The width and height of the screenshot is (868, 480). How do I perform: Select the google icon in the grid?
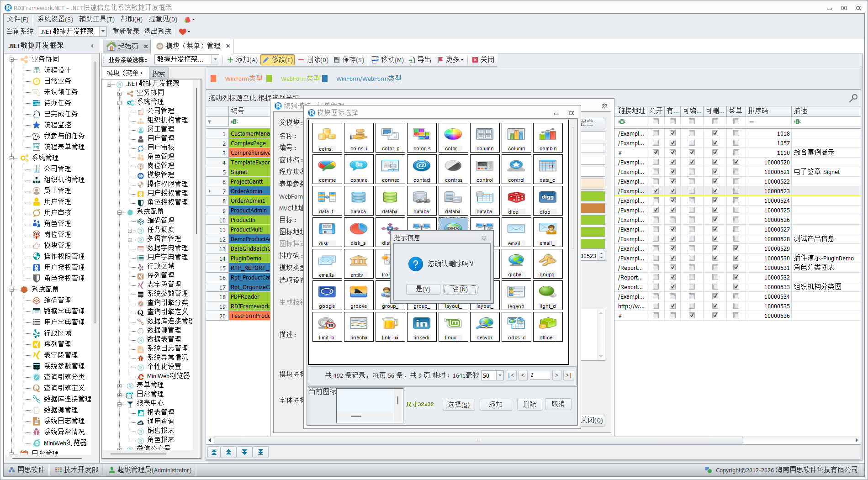[x=327, y=295]
